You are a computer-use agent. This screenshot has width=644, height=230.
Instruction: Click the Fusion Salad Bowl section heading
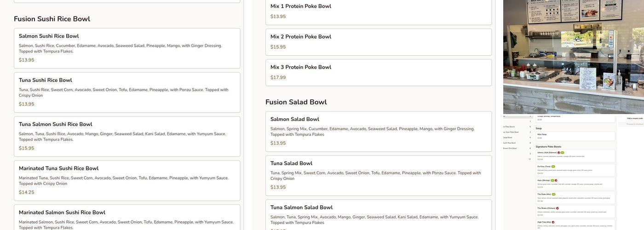click(x=296, y=102)
